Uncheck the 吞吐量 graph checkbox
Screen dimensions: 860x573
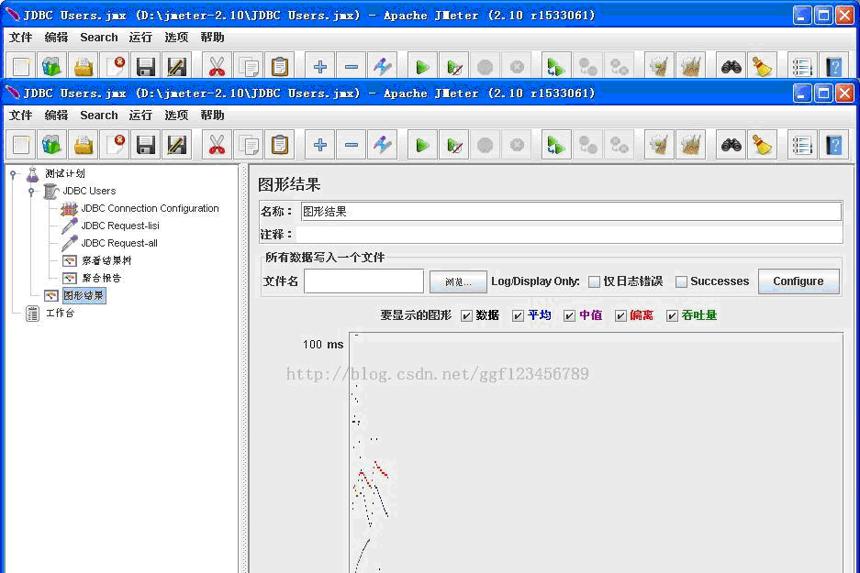click(x=672, y=316)
